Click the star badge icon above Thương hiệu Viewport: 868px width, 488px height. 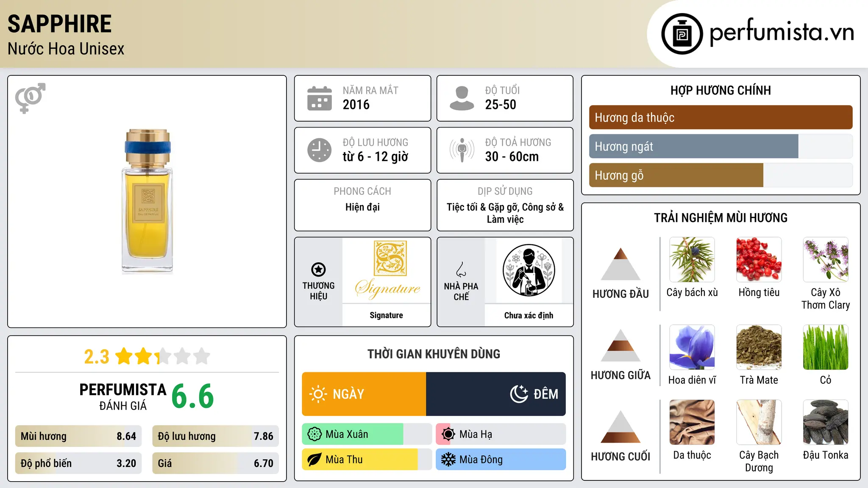tap(318, 269)
